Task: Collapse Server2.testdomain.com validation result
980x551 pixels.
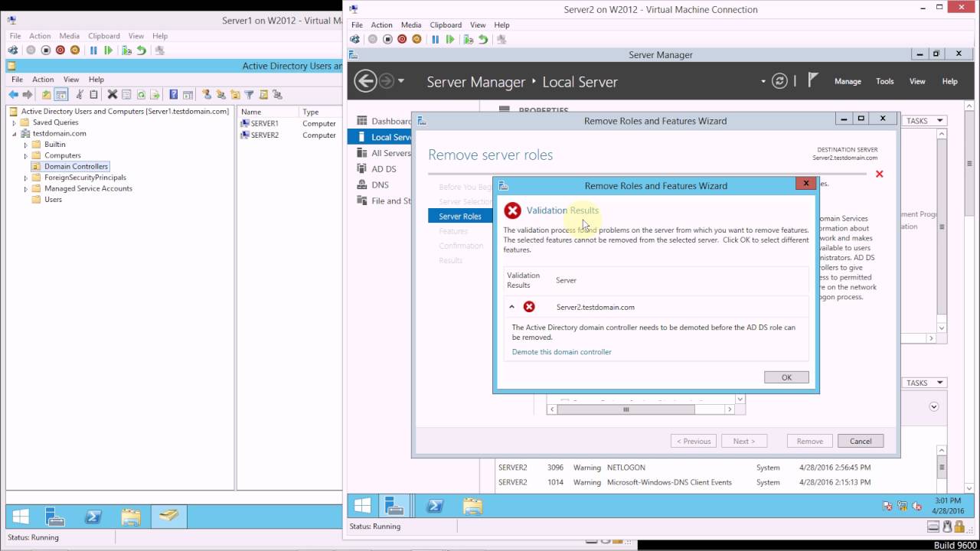Action: tap(511, 307)
